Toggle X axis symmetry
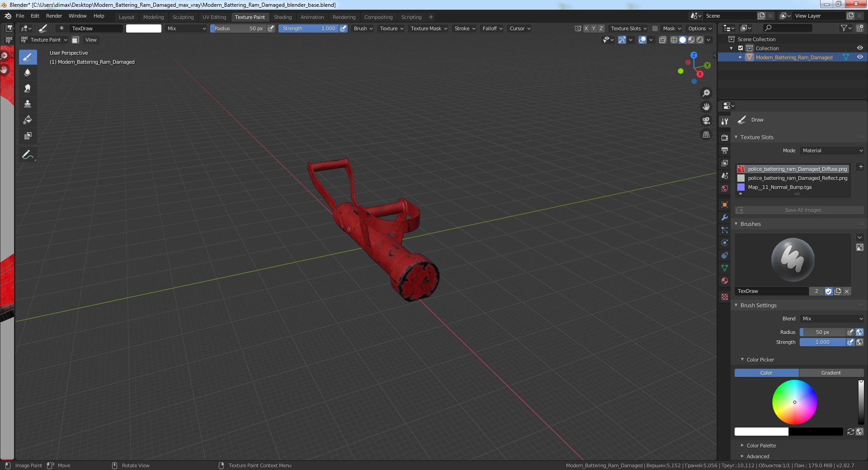 pos(586,28)
